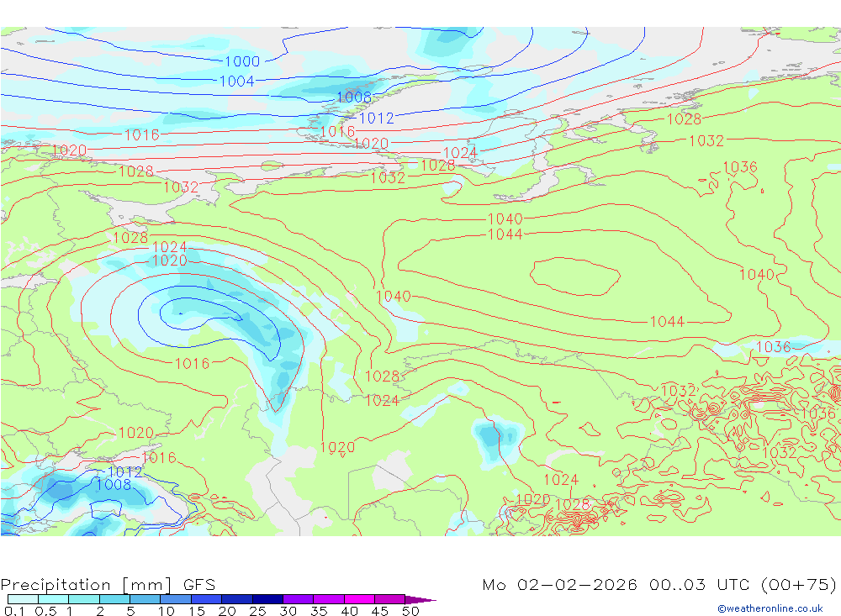Select the 'Precipitation [mm] GFS' title text

(x=108, y=584)
